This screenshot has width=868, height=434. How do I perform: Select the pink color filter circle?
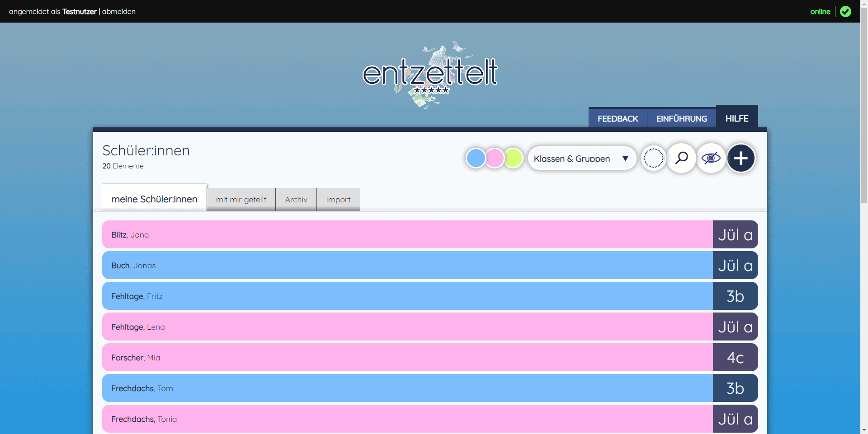(x=495, y=159)
